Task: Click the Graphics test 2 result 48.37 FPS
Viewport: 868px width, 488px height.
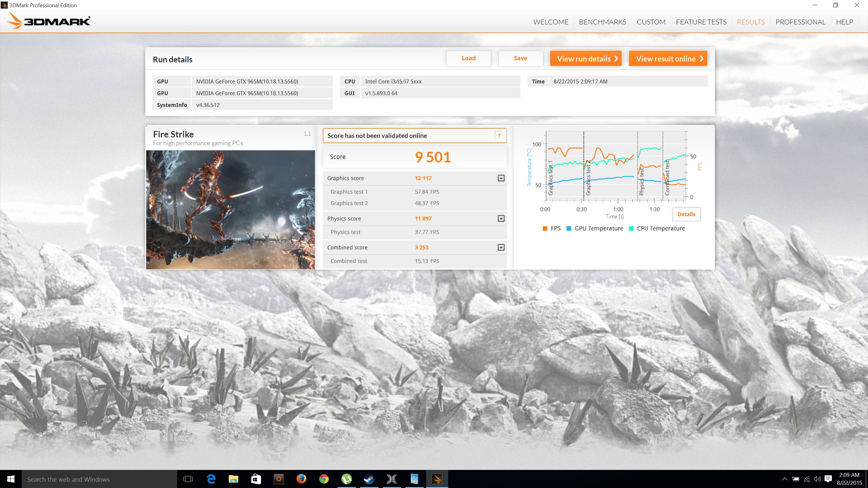Action: point(427,203)
